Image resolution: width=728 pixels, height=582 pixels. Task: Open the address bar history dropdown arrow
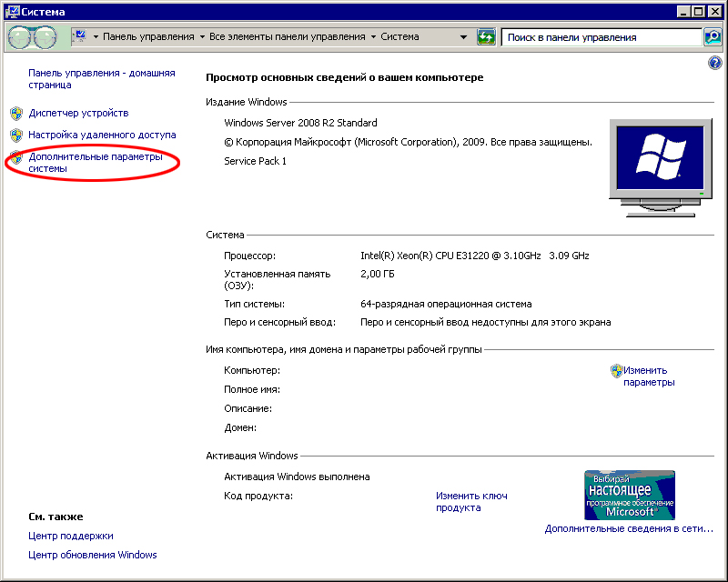click(x=463, y=37)
